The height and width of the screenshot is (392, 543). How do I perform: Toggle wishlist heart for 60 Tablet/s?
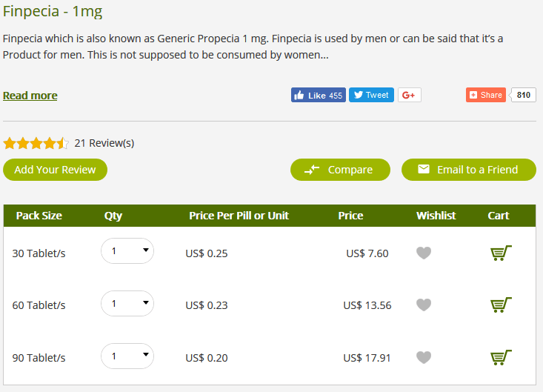pos(424,305)
